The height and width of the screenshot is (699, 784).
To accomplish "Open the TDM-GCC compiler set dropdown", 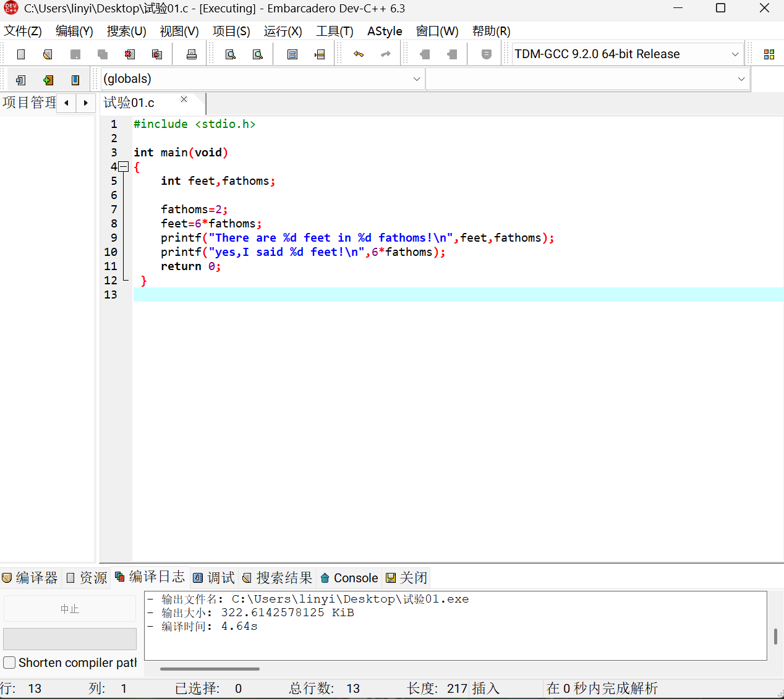I will point(627,54).
